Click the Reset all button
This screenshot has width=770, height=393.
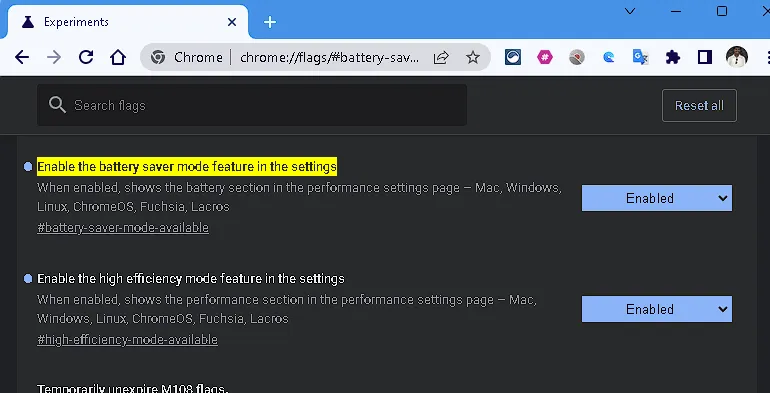tap(699, 106)
